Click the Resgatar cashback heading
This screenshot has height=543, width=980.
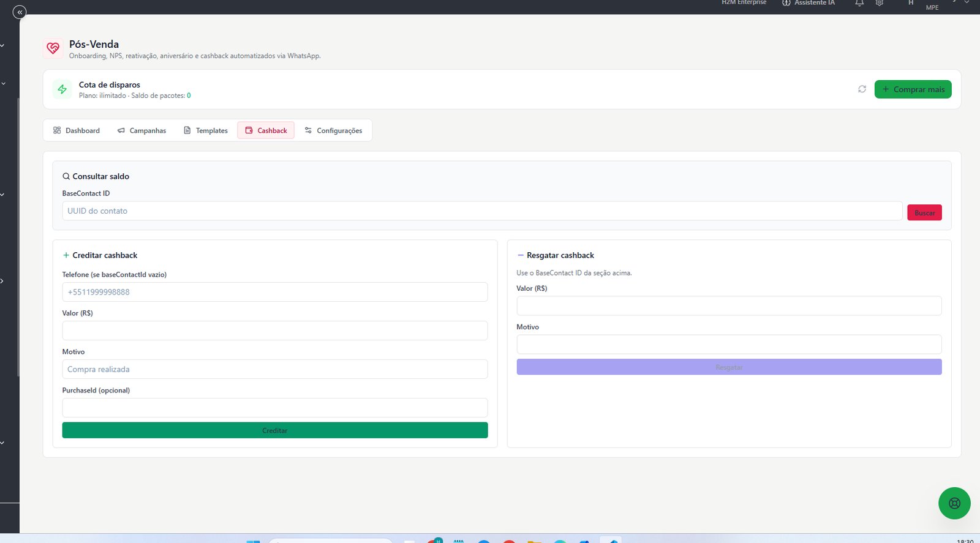tap(560, 255)
